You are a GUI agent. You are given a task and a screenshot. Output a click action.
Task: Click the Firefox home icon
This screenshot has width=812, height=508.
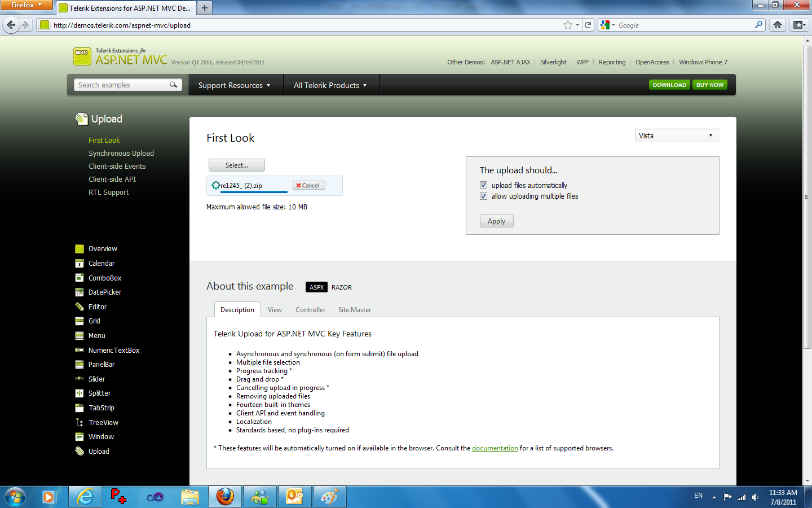click(x=778, y=25)
